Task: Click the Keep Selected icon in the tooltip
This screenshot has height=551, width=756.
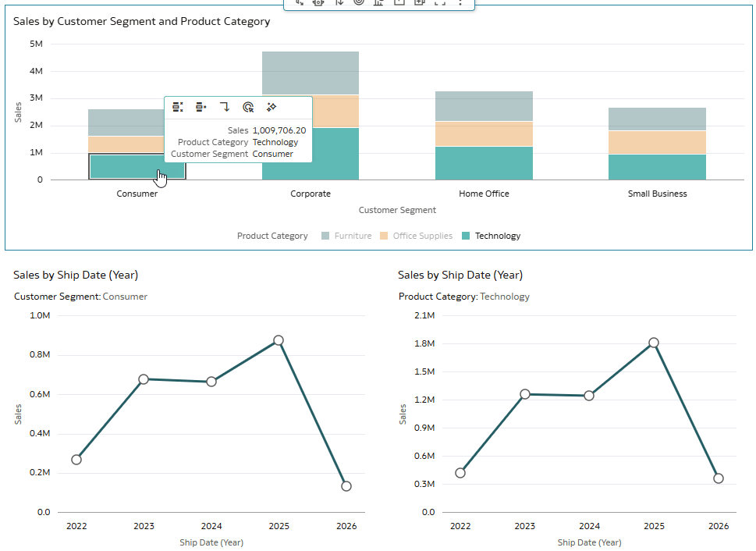Action: coord(178,107)
